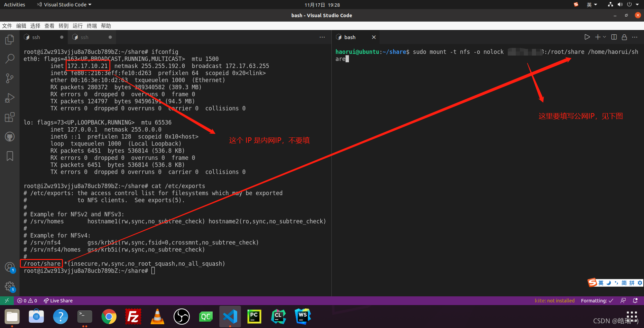
Task: Click the Sogou input method S logo
Action: 592,283
